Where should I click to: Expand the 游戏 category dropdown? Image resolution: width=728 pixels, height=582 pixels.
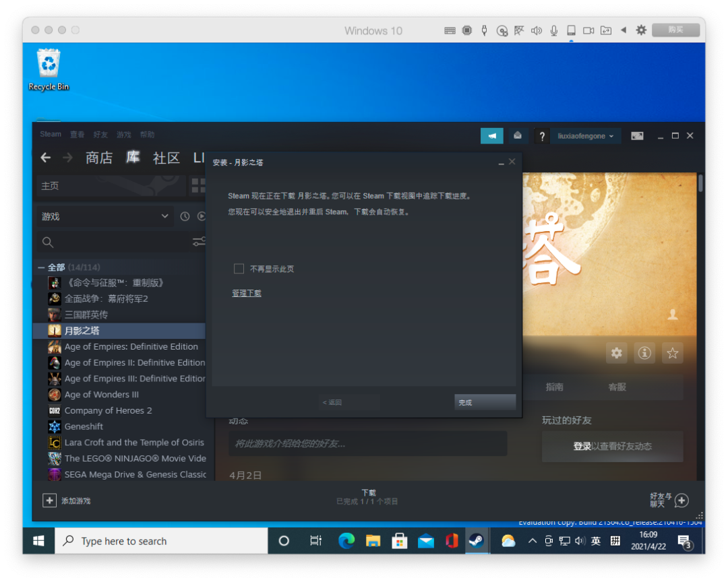[x=105, y=216]
